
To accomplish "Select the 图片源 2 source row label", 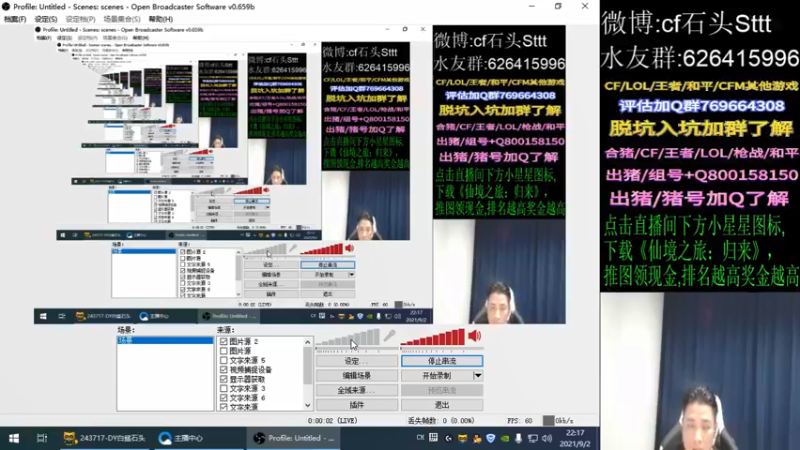I will pos(244,341).
